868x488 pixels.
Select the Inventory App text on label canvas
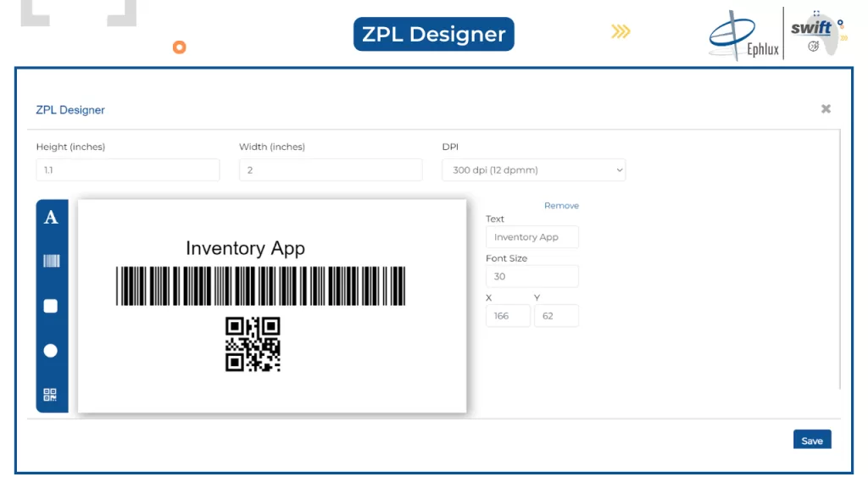[x=245, y=248]
